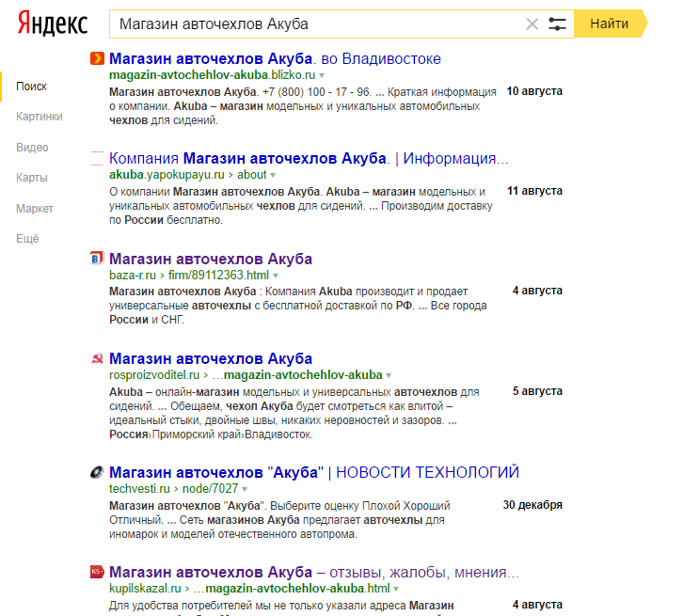Screen dimensions: 699x616
Task: Open advanced search settings sliders icon
Action: pos(557,24)
